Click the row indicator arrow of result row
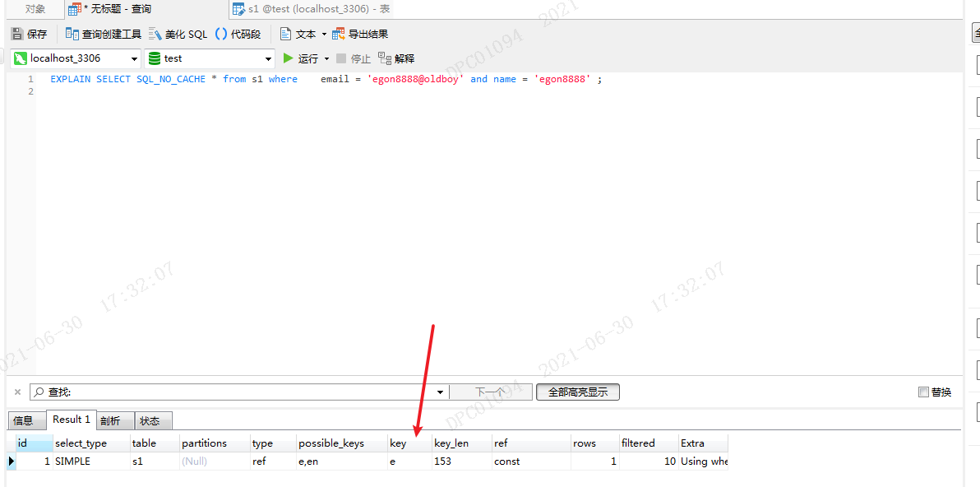The width and height of the screenshot is (980, 487). pyautogui.click(x=11, y=461)
